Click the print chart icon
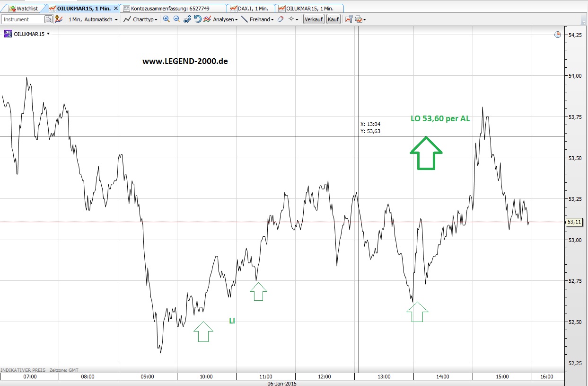The width and height of the screenshot is (588, 386). [x=357, y=19]
